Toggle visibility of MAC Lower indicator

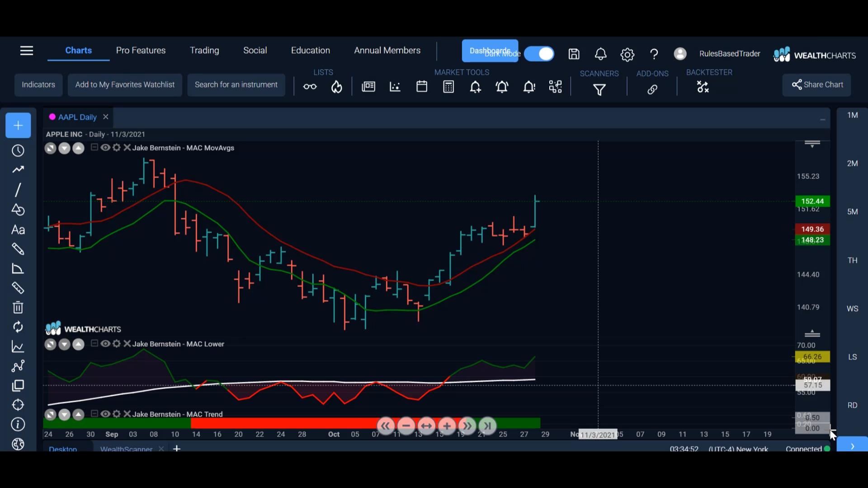105,343
